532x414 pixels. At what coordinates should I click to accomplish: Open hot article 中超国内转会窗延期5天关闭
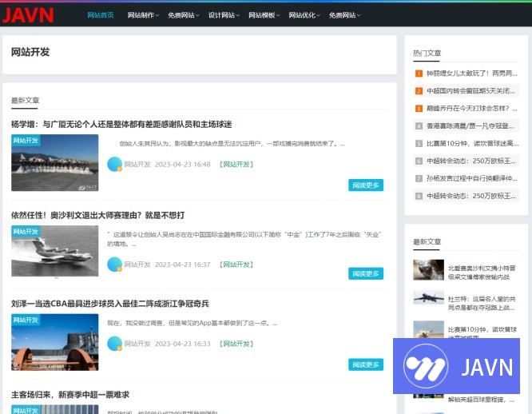coord(471,91)
